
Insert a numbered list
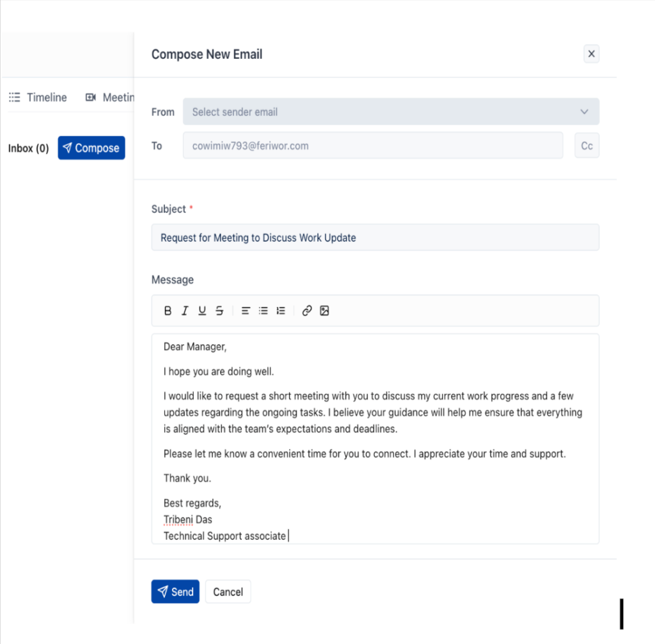[280, 310]
